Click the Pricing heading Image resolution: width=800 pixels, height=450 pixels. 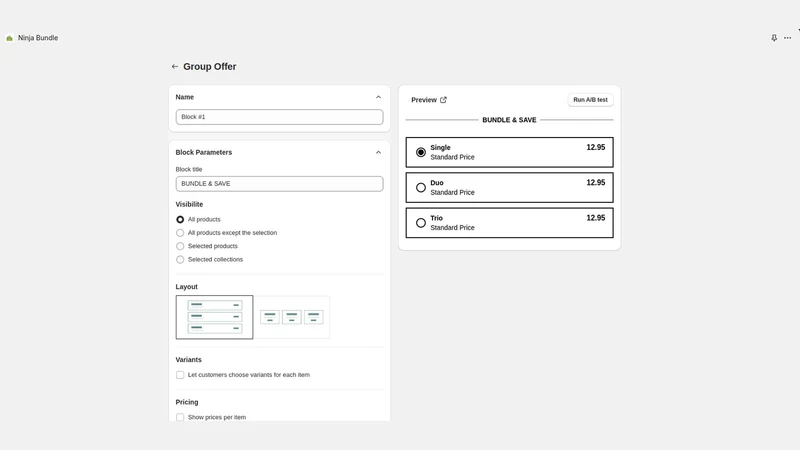[187, 402]
